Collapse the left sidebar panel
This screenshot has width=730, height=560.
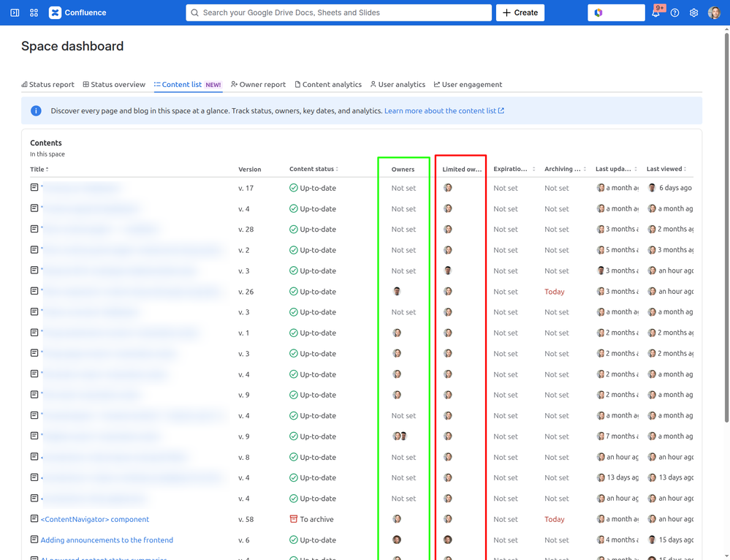click(x=14, y=12)
